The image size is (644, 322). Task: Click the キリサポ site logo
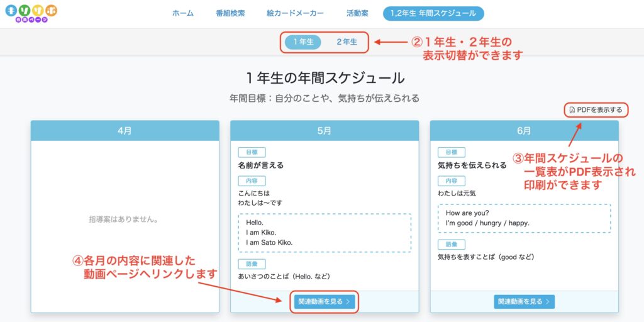(x=31, y=13)
